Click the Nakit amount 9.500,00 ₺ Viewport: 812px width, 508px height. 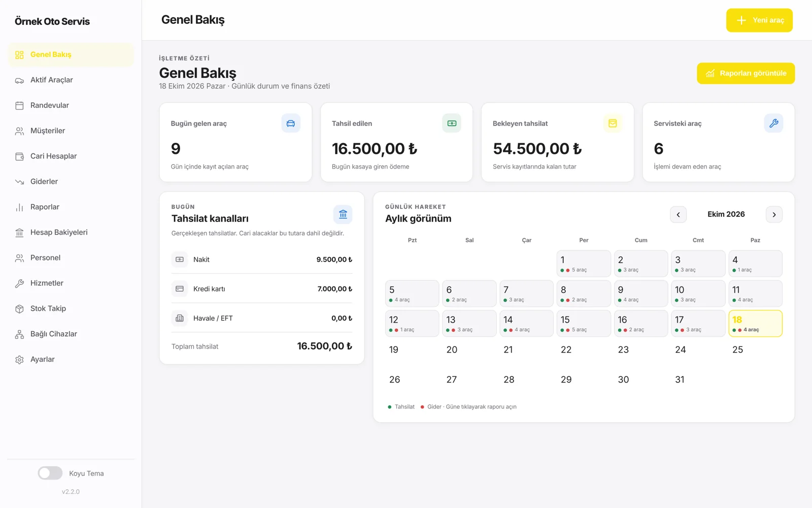(334, 260)
